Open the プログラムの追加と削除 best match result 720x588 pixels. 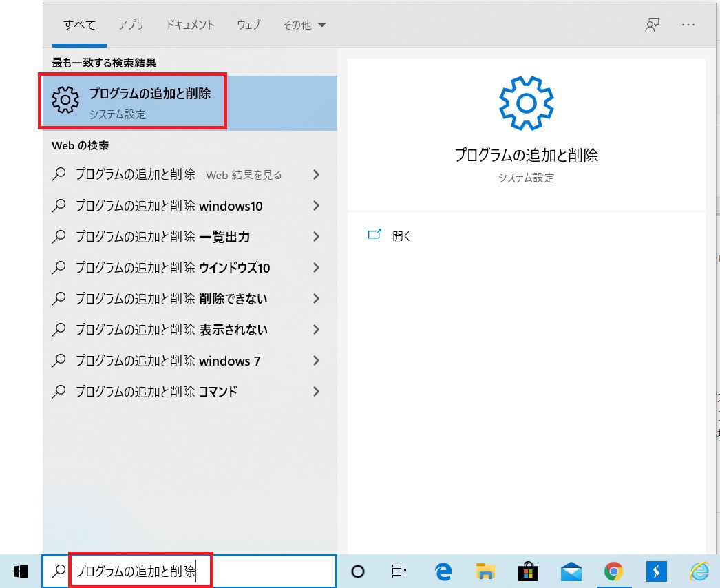click(x=190, y=103)
